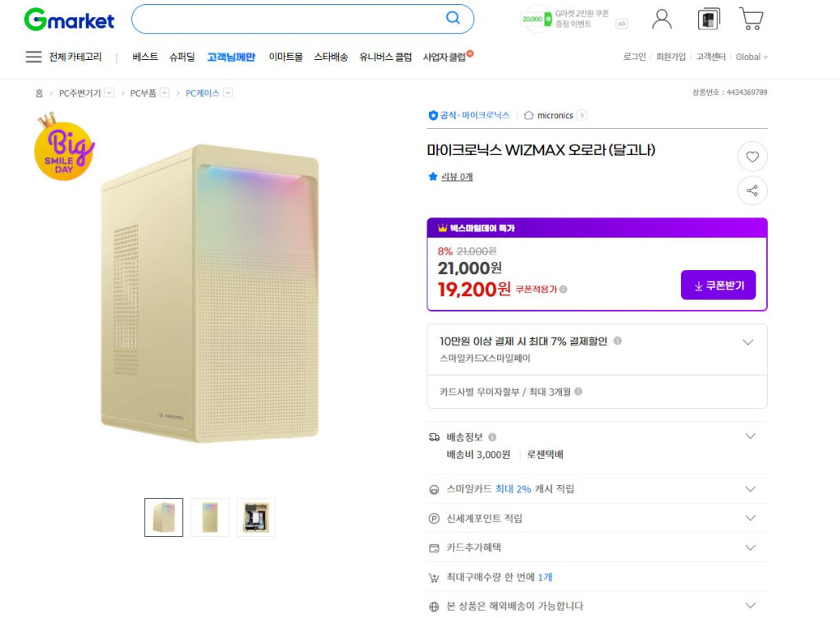This screenshot has height=618, width=840.
Task: Click the info icon beside 배송정보
Action: tap(492, 437)
